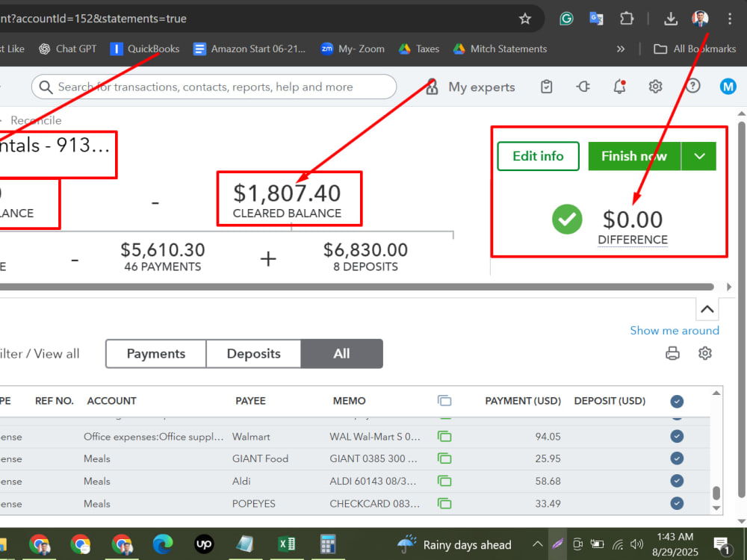Open the Google Translate extension icon
The height and width of the screenshot is (560, 747).
click(x=596, y=19)
